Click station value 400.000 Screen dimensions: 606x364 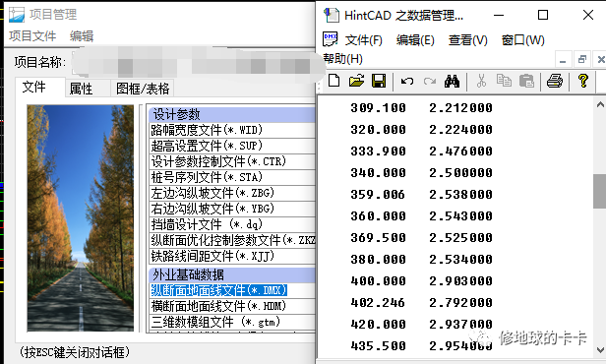coord(379,281)
